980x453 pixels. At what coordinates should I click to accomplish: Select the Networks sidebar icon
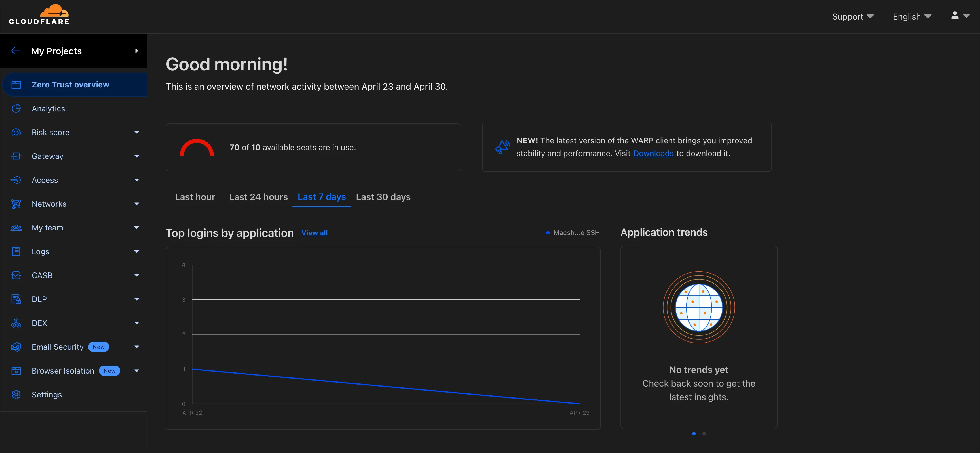pyautogui.click(x=16, y=204)
